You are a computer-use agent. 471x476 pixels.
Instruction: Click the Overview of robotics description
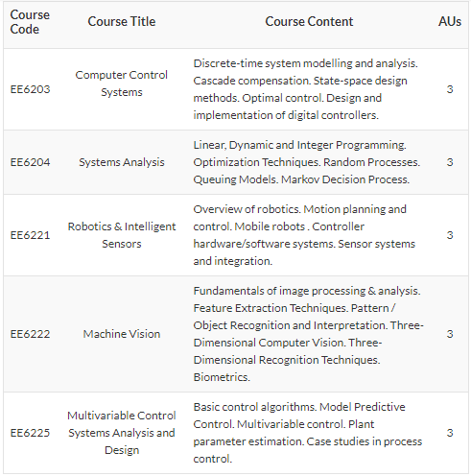(x=304, y=235)
